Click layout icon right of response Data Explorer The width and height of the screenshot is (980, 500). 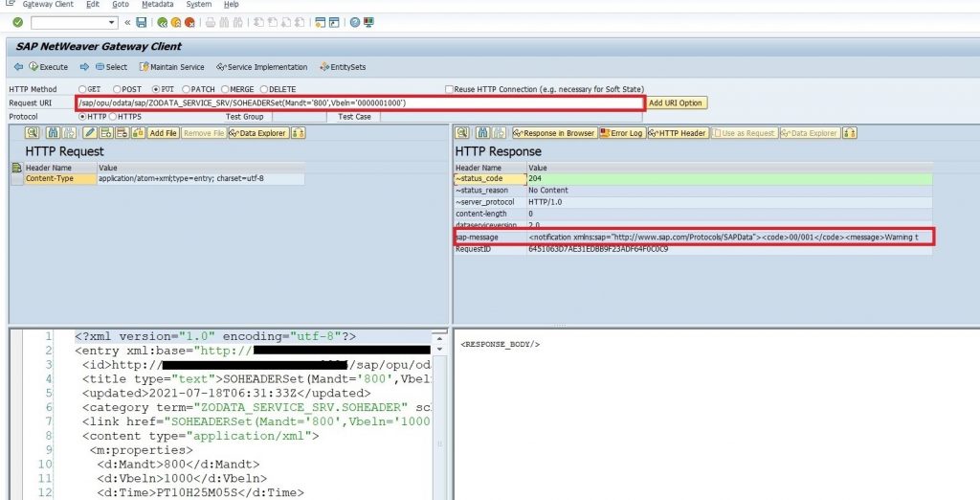850,133
